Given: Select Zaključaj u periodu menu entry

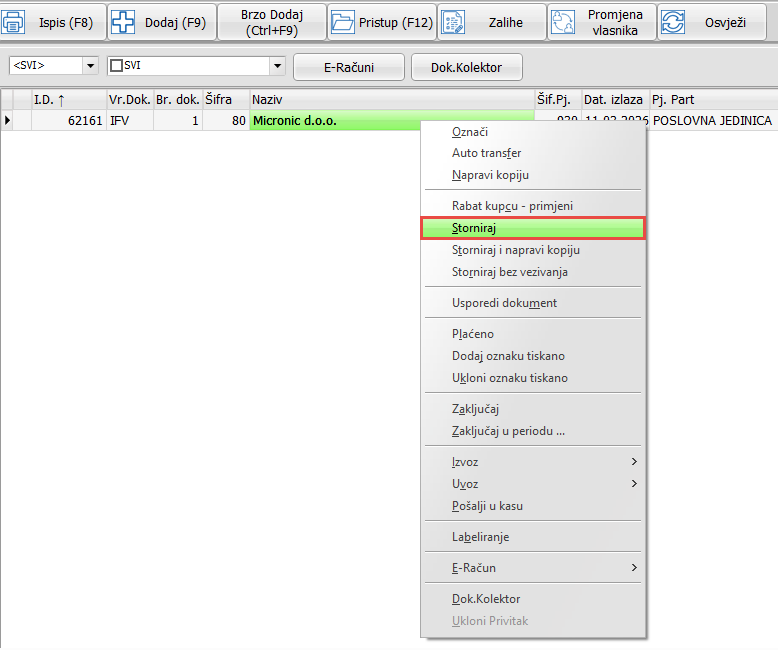Looking at the screenshot, I should (x=508, y=431).
